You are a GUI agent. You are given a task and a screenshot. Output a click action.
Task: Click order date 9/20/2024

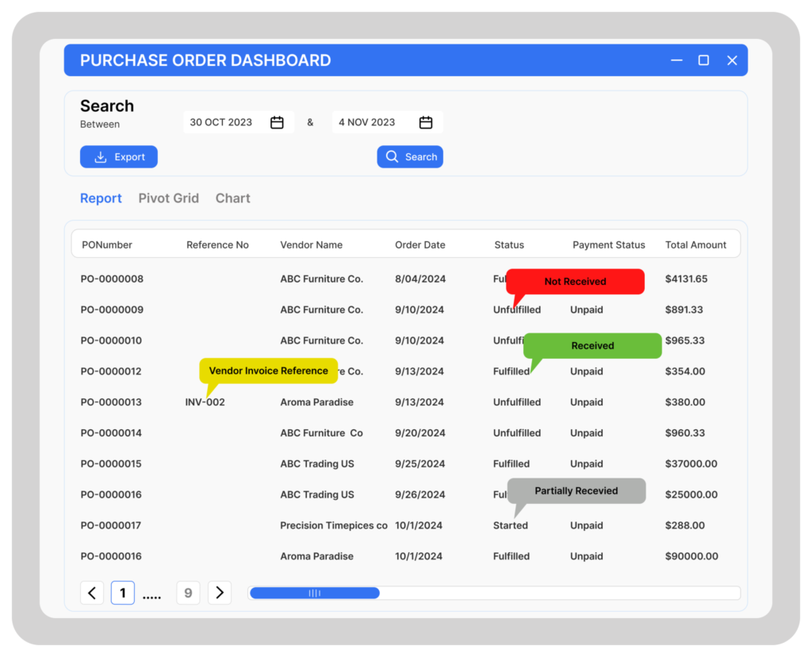coord(420,433)
